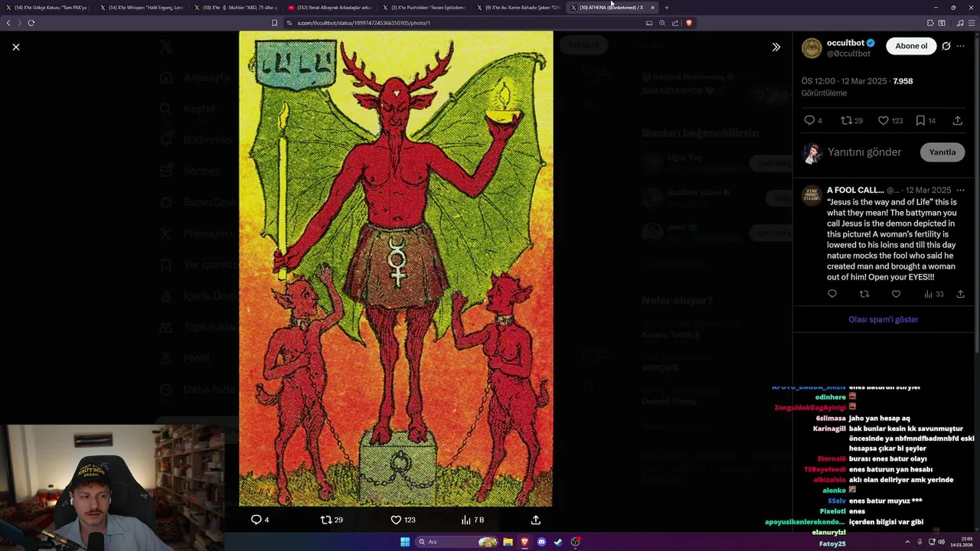
Task: Open the comment's three-dot menu
Action: click(960, 190)
